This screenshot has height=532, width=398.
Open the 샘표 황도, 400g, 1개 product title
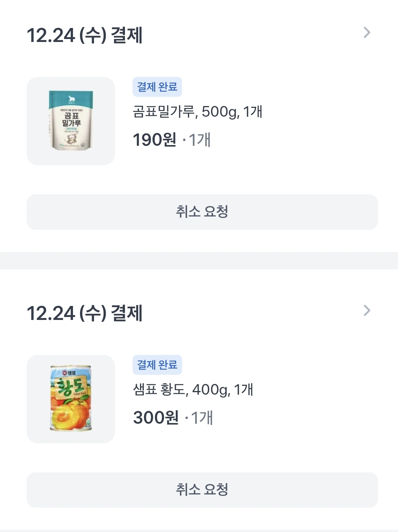(193, 390)
